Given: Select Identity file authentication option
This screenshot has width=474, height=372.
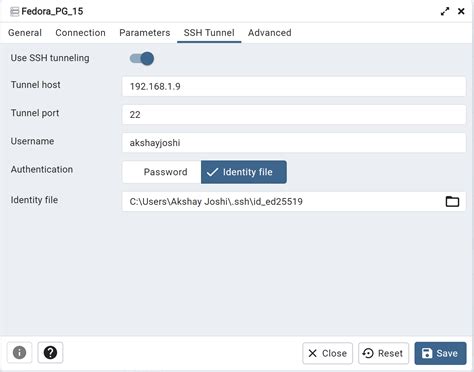Looking at the screenshot, I should [244, 172].
